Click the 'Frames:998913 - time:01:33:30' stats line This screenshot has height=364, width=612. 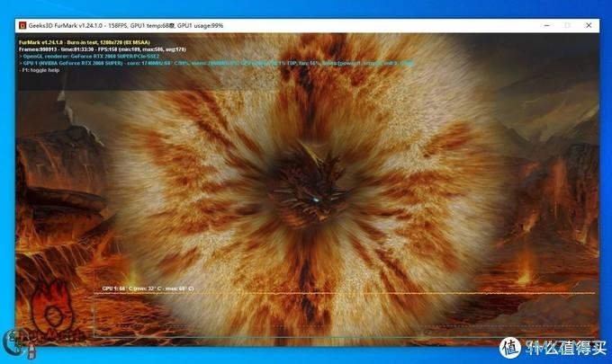[103, 49]
